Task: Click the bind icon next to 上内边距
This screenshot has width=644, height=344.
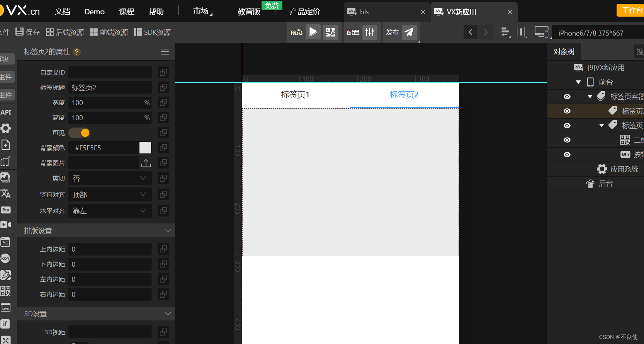Action: coord(163,249)
